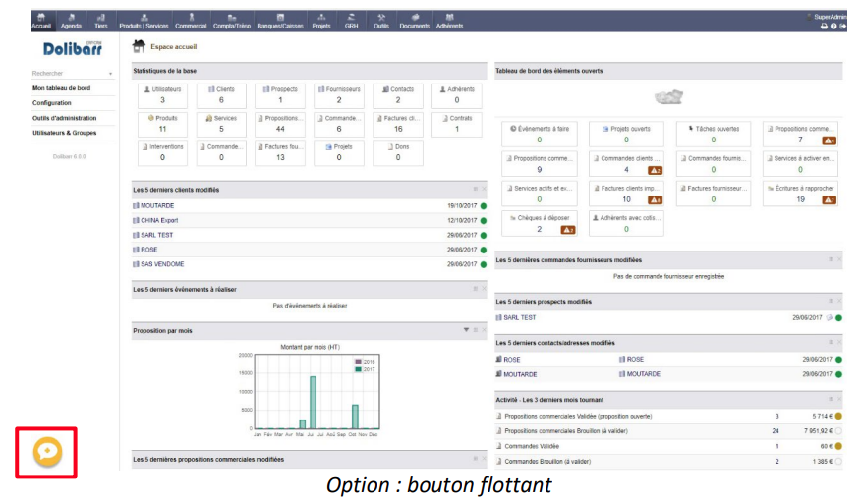Close the Proposition par mois box

[x=484, y=330]
